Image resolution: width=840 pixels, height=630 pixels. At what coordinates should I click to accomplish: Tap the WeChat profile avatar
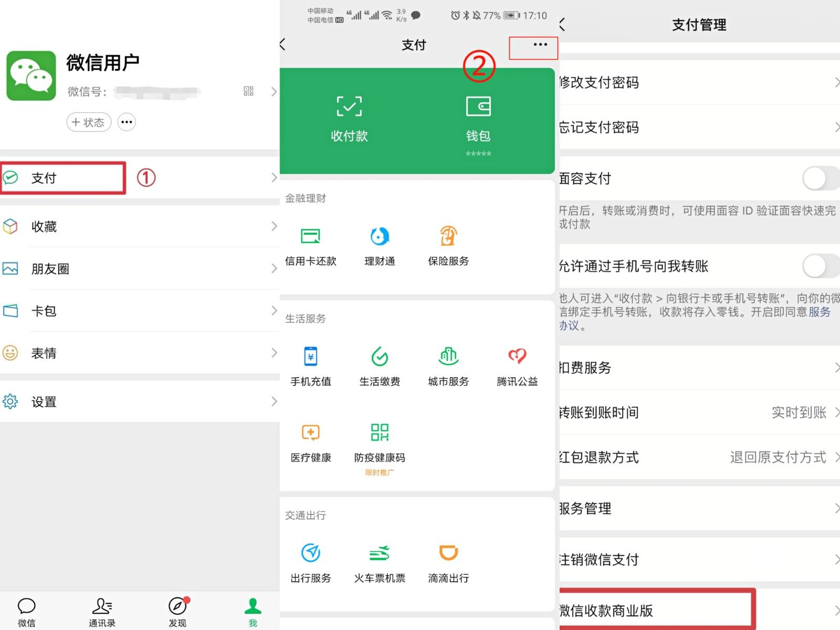tap(31, 76)
